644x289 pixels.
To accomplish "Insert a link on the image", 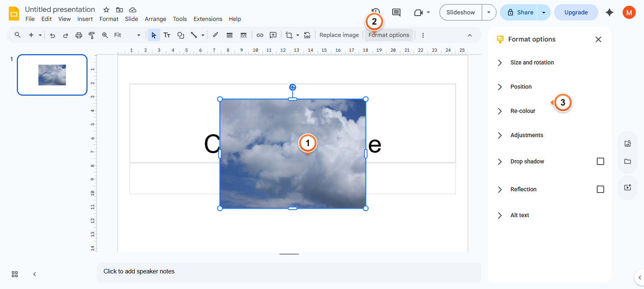I will [x=260, y=35].
